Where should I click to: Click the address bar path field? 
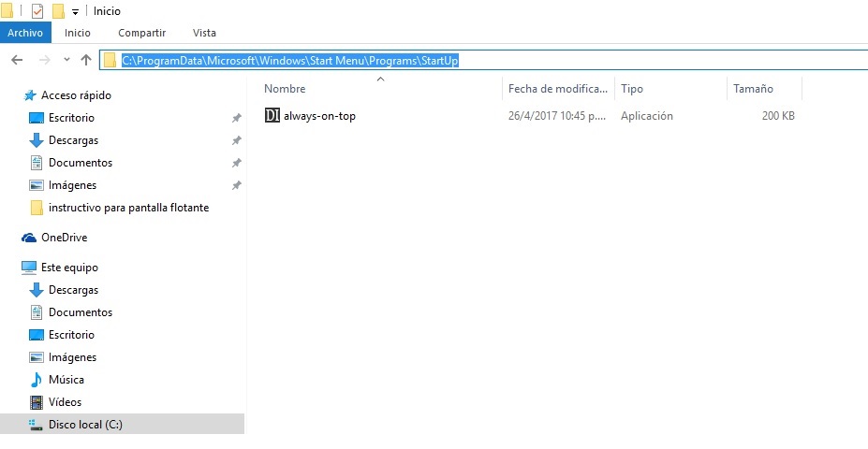click(562, 61)
